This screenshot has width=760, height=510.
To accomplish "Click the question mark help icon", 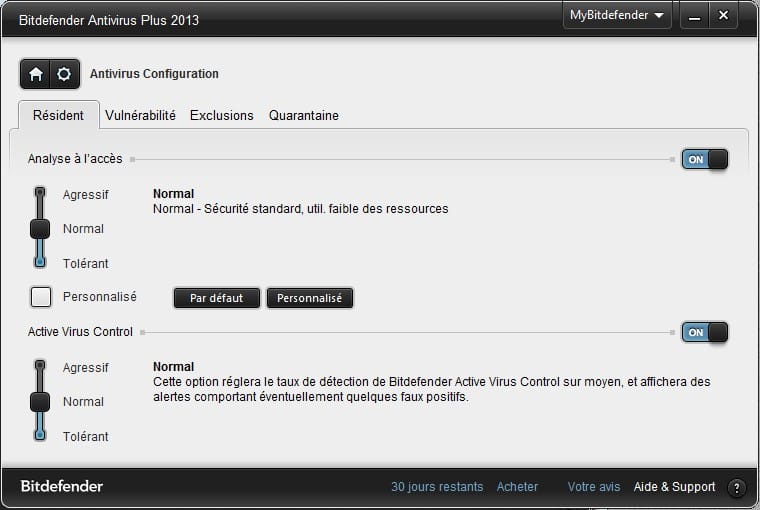I will [x=737, y=488].
